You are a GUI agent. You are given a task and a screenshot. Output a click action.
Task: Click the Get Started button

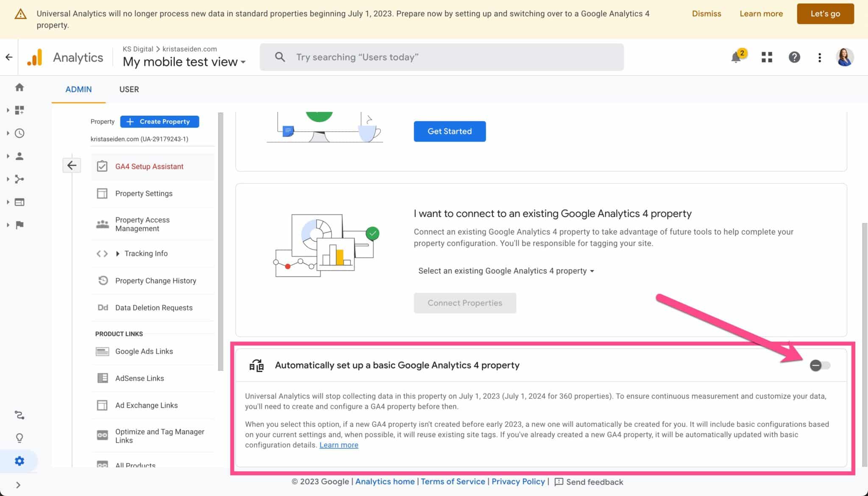click(x=450, y=131)
